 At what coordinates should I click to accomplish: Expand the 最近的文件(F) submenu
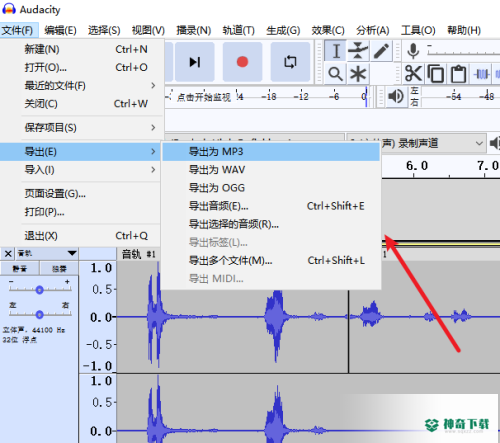pyautogui.click(x=82, y=86)
